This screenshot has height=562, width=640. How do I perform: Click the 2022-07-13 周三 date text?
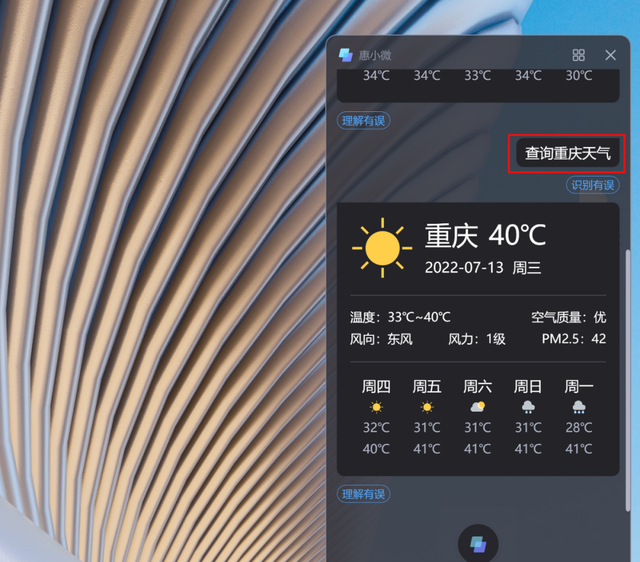click(483, 268)
